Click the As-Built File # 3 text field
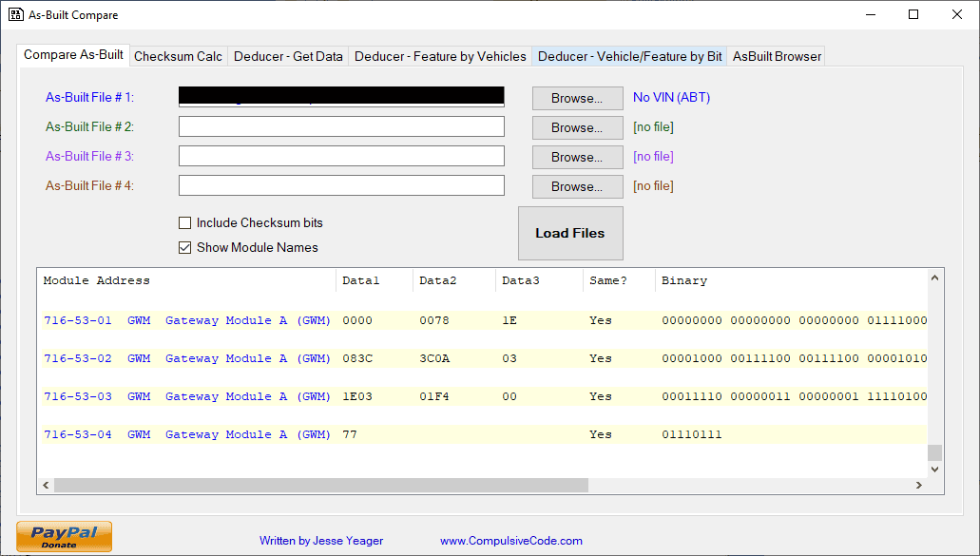 [x=341, y=157]
